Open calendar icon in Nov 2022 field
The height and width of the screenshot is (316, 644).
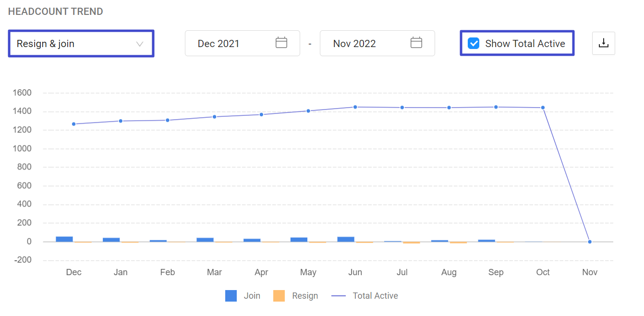pos(416,43)
